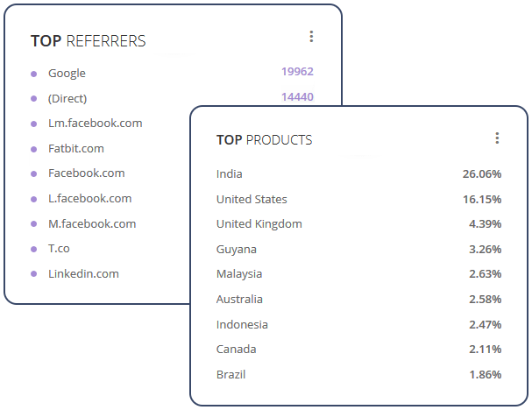The width and height of the screenshot is (532, 410).
Task: Open Linkedin.com referrer entry
Action: 83,273
